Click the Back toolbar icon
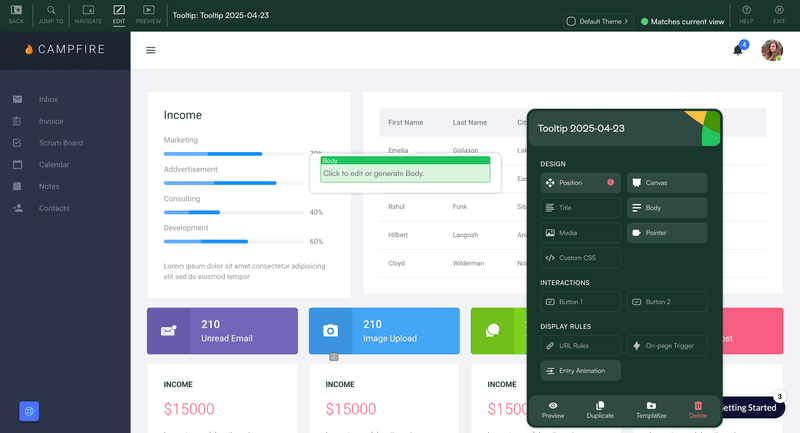The image size is (800, 433). [x=16, y=14]
